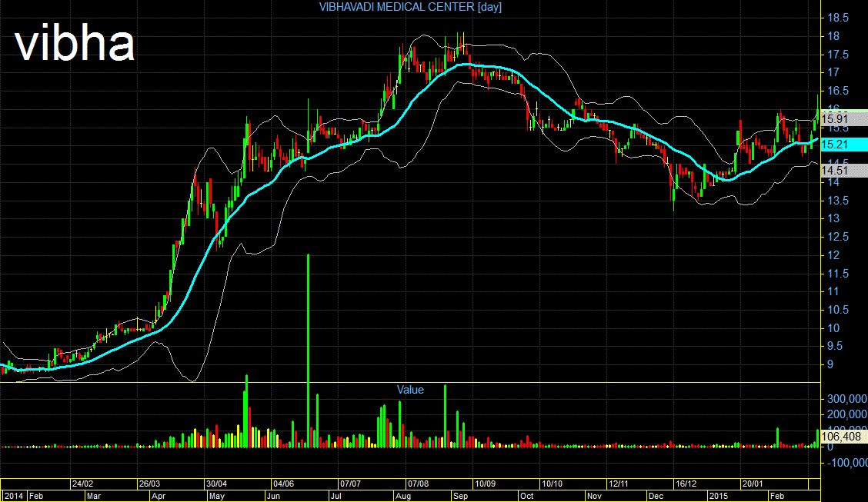Image resolution: width=868 pixels, height=502 pixels.
Task: Click the Oct month label
Action: coord(526,496)
